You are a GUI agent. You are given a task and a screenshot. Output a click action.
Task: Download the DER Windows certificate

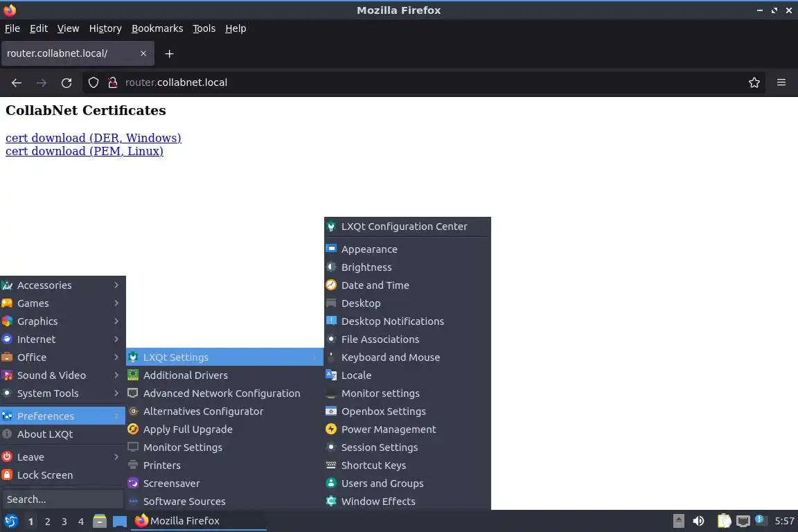93,138
